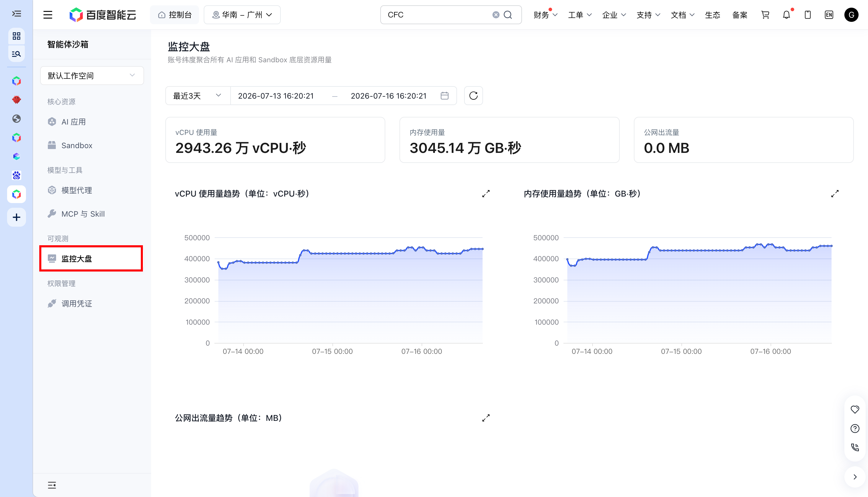Open the Sandbox menu item
868x497 pixels.
(77, 145)
